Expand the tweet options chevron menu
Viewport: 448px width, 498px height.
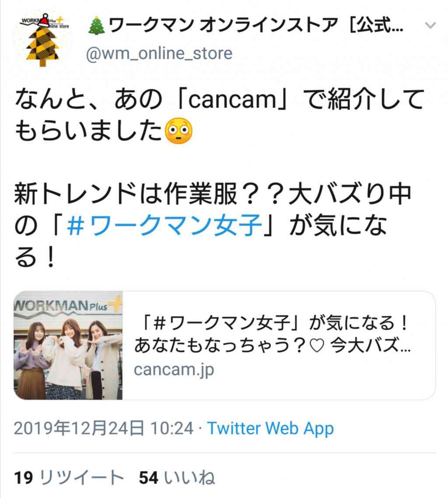click(430, 25)
